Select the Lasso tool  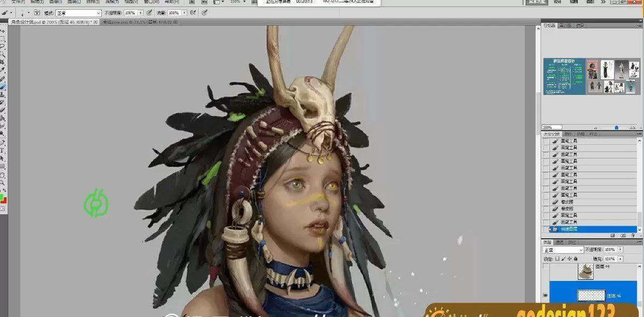tap(3, 47)
